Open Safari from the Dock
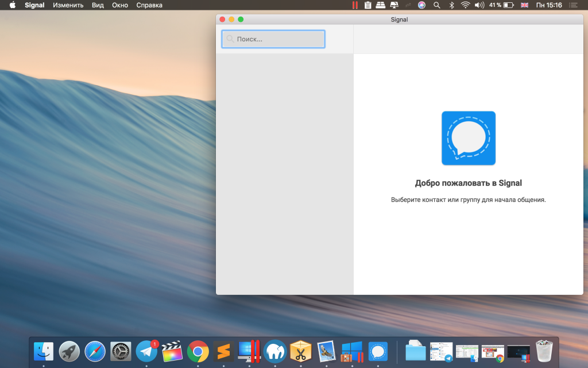 tap(95, 352)
